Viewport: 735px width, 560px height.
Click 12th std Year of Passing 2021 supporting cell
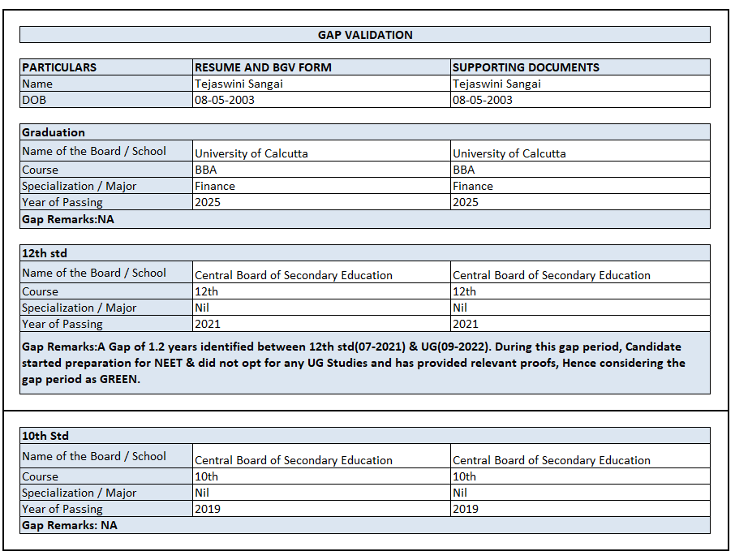point(580,324)
